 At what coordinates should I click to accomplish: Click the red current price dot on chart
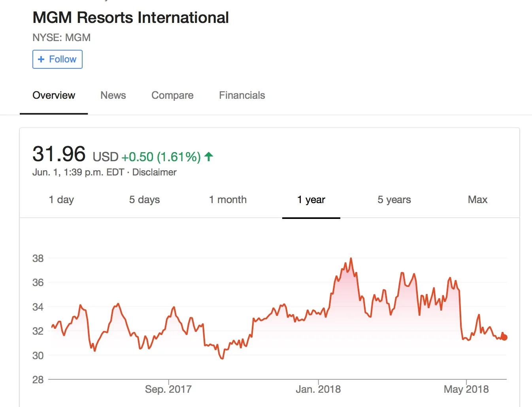pos(504,337)
